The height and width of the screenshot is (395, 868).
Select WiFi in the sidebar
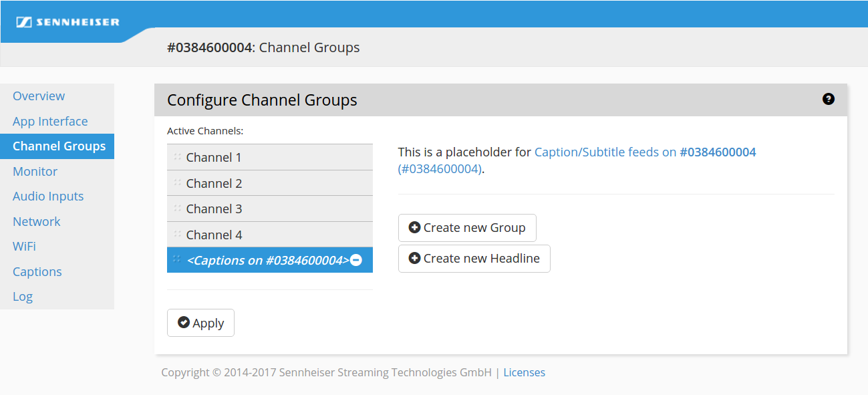click(24, 247)
